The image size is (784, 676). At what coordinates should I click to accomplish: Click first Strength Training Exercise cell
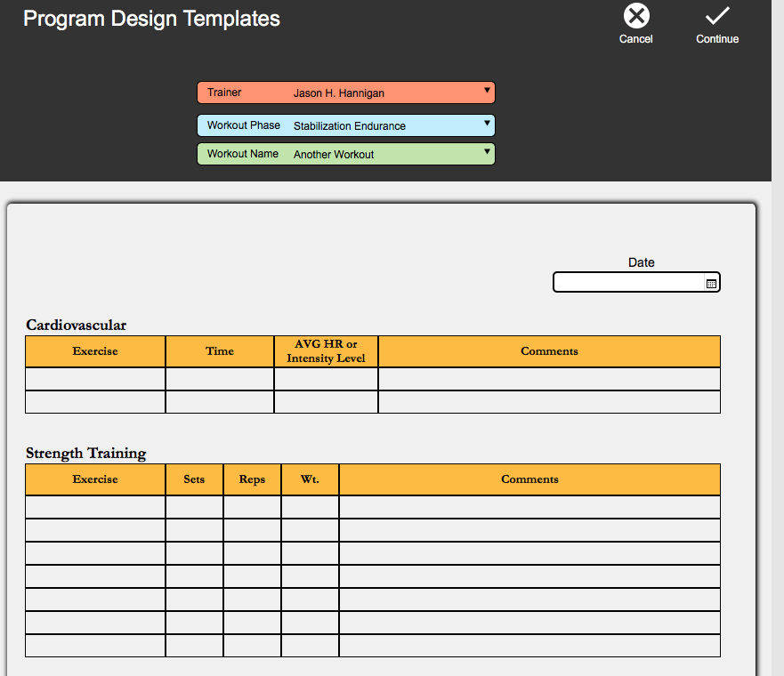(95, 507)
